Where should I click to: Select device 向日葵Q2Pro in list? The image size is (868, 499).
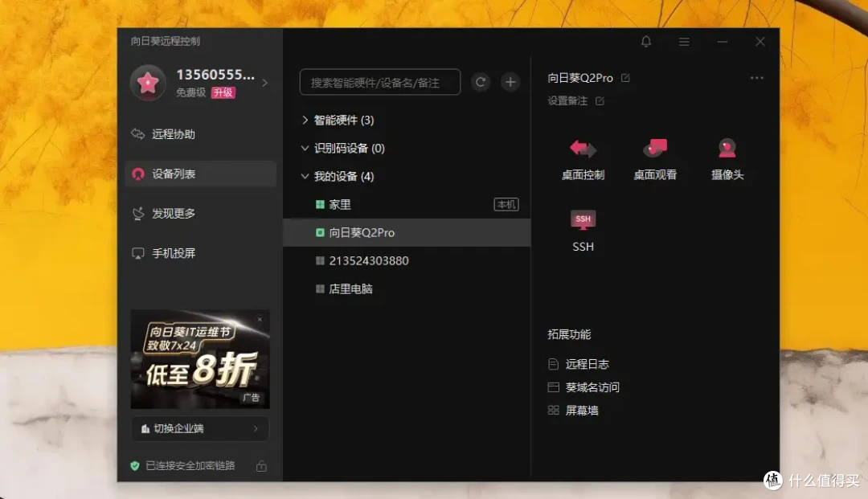407,233
